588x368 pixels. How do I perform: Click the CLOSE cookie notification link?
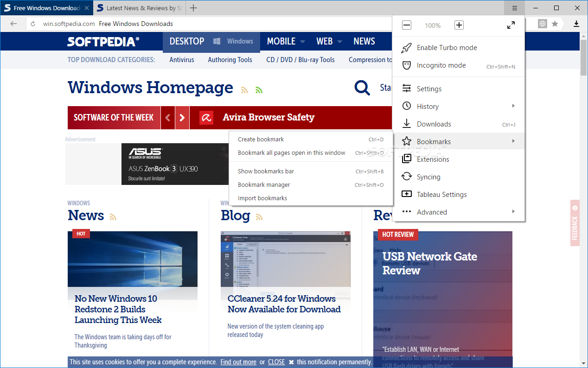coord(276,362)
